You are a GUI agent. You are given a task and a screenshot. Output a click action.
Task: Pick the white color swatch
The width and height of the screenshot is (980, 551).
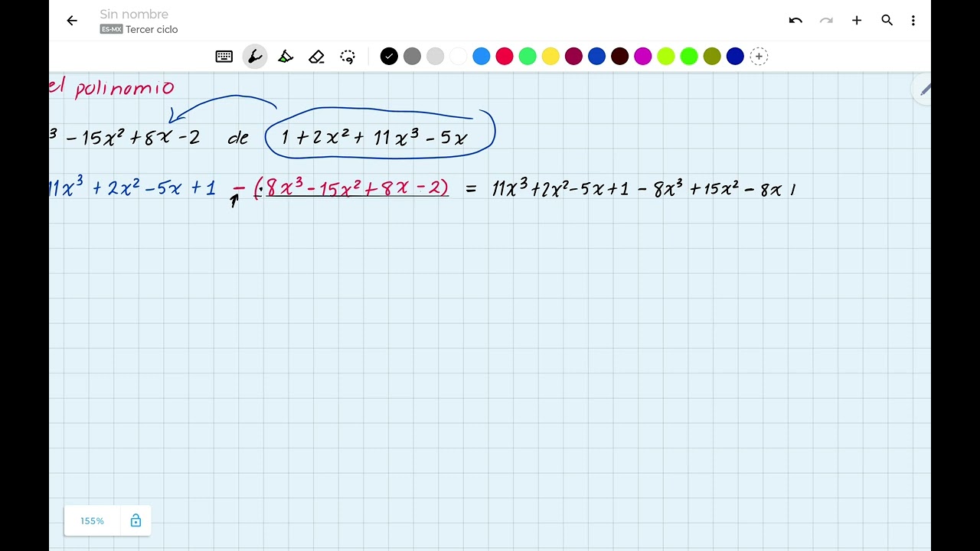(458, 56)
